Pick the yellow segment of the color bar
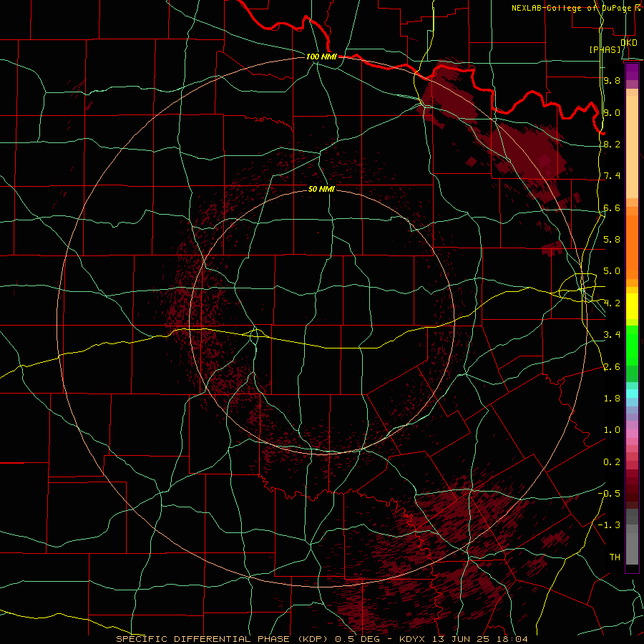Viewport: 644px width, 644px height. point(632,306)
